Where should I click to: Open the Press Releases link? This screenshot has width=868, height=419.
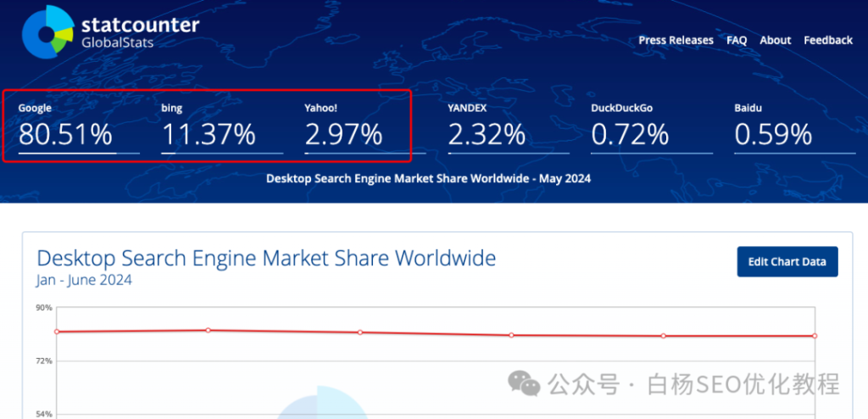676,41
